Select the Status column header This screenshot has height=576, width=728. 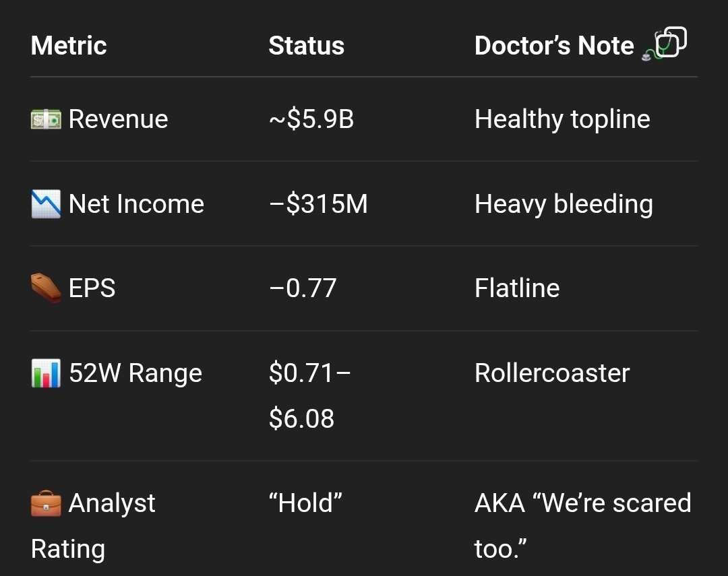click(306, 46)
